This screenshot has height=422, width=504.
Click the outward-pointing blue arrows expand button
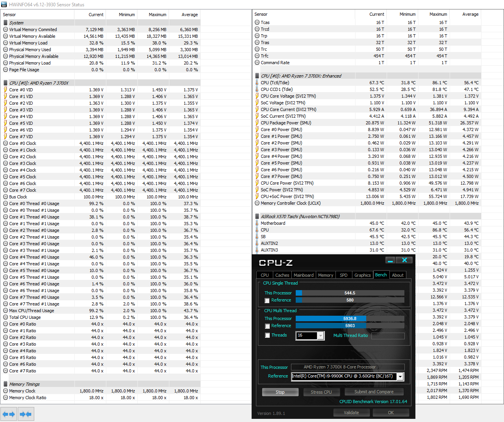[9, 414]
